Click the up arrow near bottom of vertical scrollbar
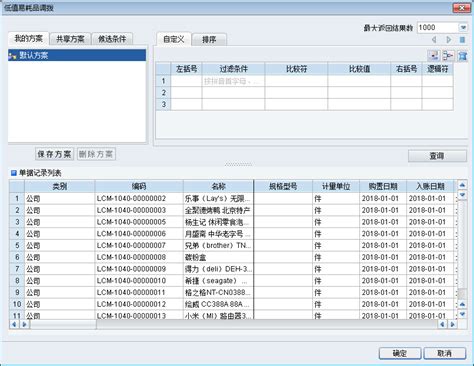This screenshot has width=474, height=366. (x=462, y=304)
